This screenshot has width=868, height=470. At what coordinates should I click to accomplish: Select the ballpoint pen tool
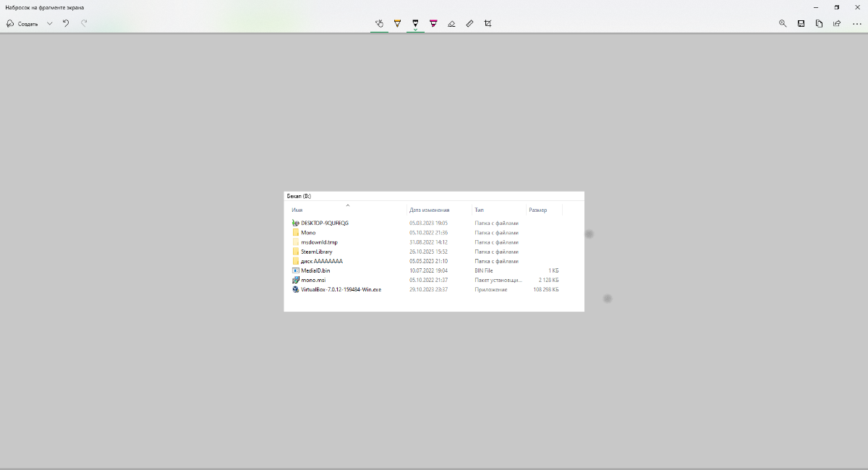[397, 23]
